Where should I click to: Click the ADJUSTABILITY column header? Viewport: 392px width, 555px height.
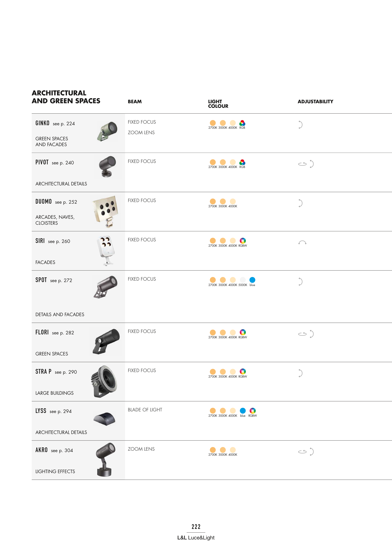pyautogui.click(x=315, y=102)
